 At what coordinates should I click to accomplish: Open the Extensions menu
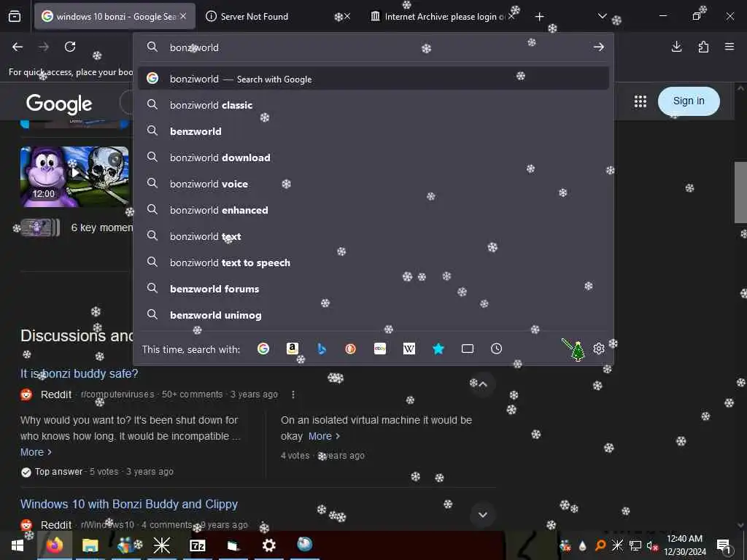click(703, 47)
